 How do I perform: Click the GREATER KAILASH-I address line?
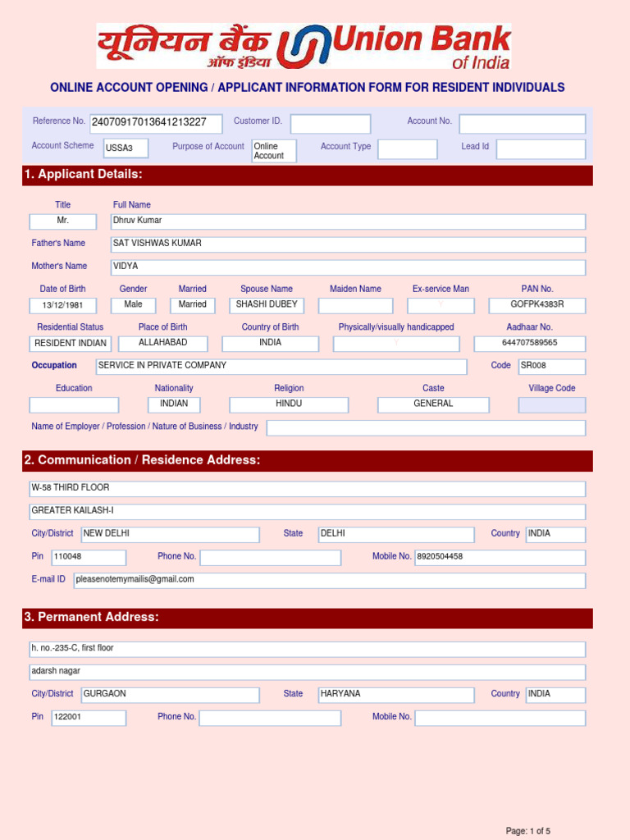click(x=308, y=512)
